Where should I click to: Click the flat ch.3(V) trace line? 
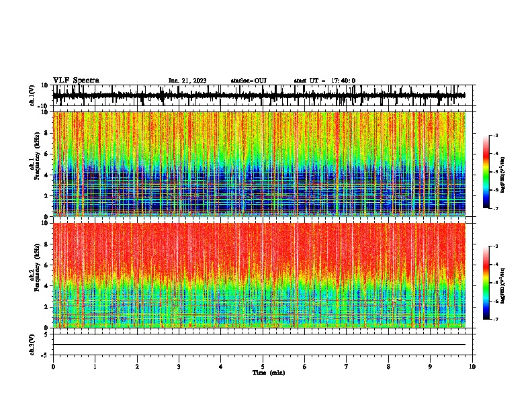click(259, 345)
